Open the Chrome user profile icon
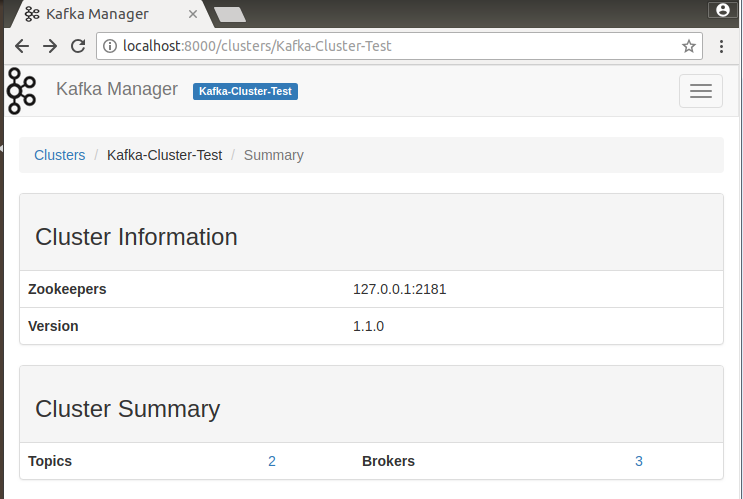Screen dimensions: 743x499 coord(723,9)
